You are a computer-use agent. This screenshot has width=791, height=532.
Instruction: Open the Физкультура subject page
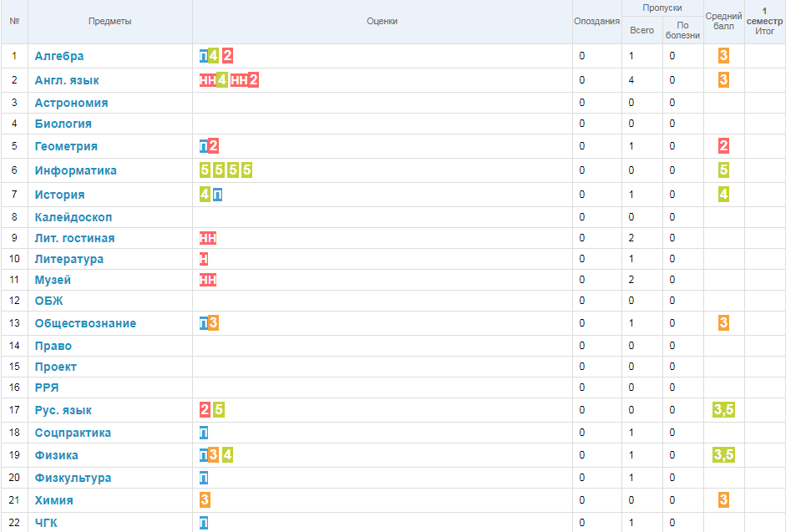[x=73, y=478]
